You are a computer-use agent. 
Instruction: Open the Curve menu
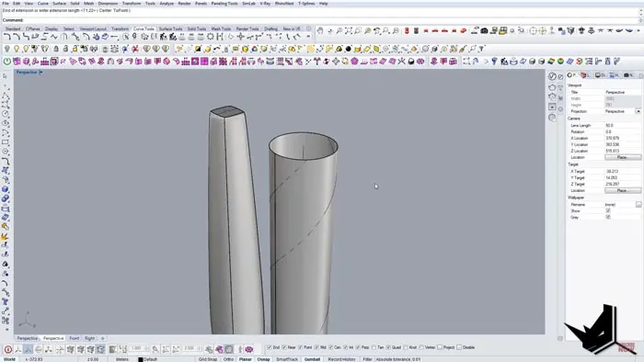click(x=42, y=4)
